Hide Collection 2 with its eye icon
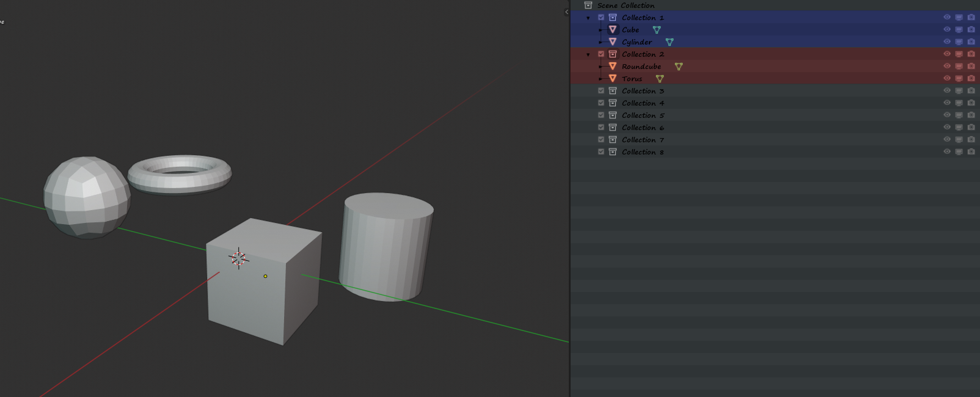The width and height of the screenshot is (980, 397). [947, 54]
